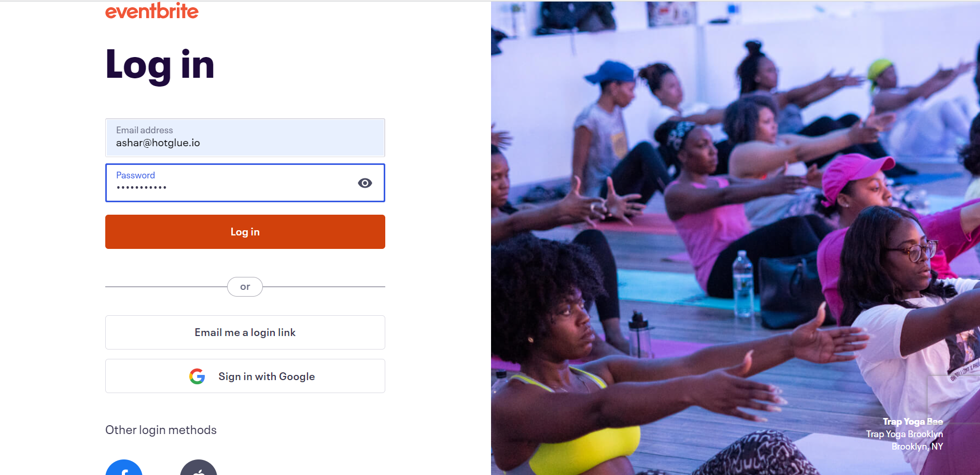This screenshot has height=475, width=980.
Task: Click the Trap Yoga Brooklyn caption text
Action: 904,434
